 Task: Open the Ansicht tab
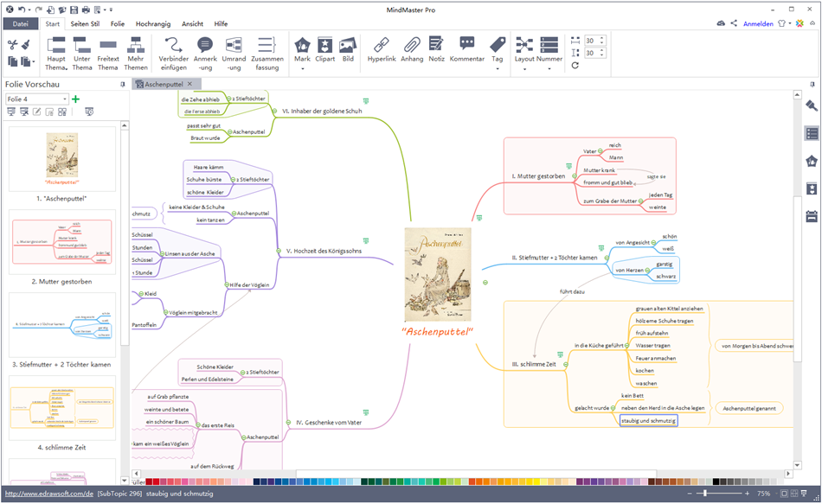pos(192,23)
